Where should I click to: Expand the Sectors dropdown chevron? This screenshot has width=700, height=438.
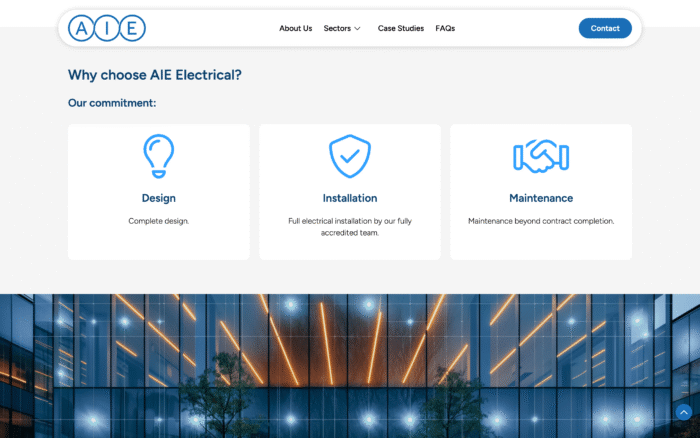coord(357,29)
